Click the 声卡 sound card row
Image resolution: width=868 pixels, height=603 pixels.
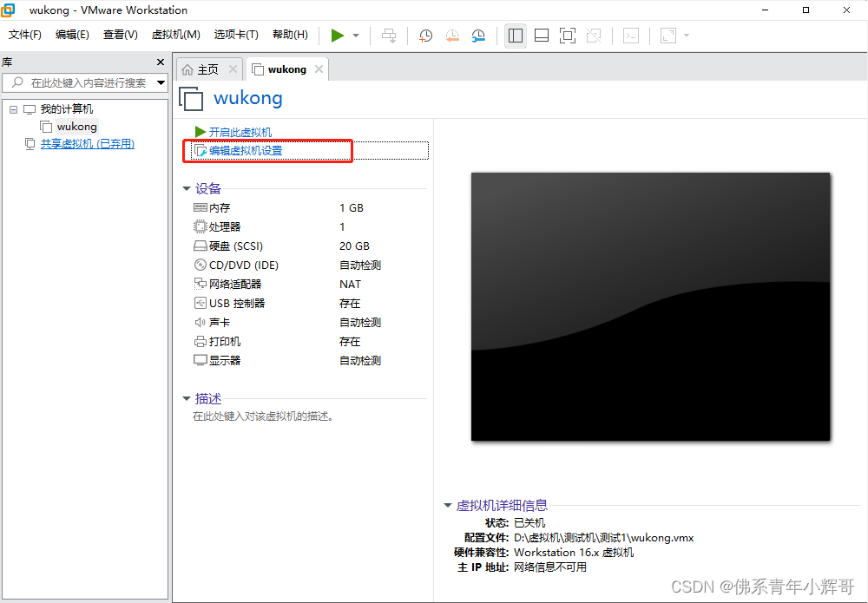[x=309, y=323]
